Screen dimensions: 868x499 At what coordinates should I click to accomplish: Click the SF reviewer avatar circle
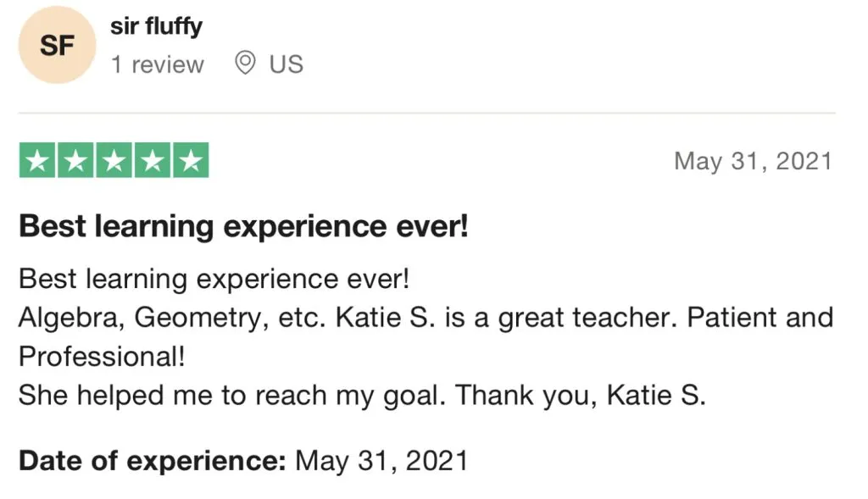click(57, 45)
